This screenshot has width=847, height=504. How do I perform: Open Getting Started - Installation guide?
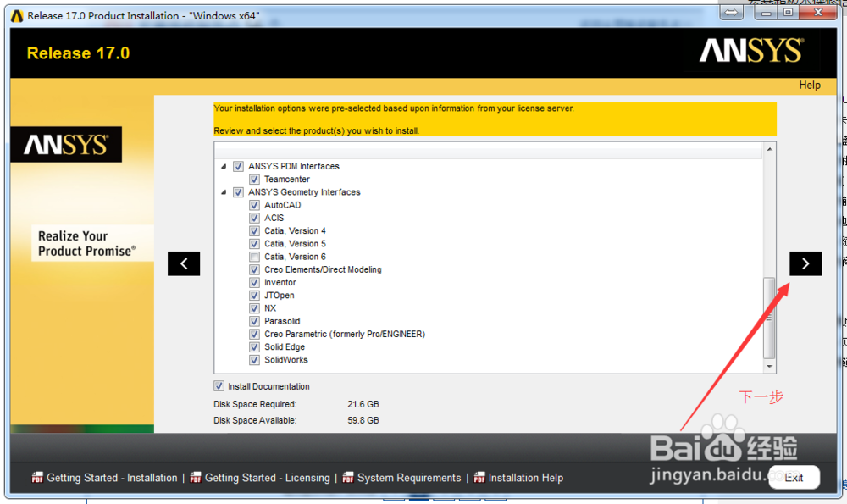click(x=112, y=478)
